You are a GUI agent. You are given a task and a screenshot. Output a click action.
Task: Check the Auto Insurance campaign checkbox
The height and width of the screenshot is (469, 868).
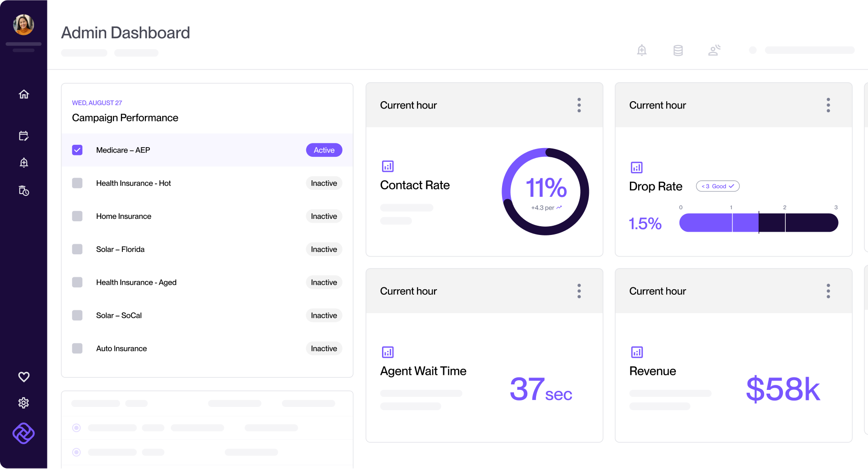point(77,349)
